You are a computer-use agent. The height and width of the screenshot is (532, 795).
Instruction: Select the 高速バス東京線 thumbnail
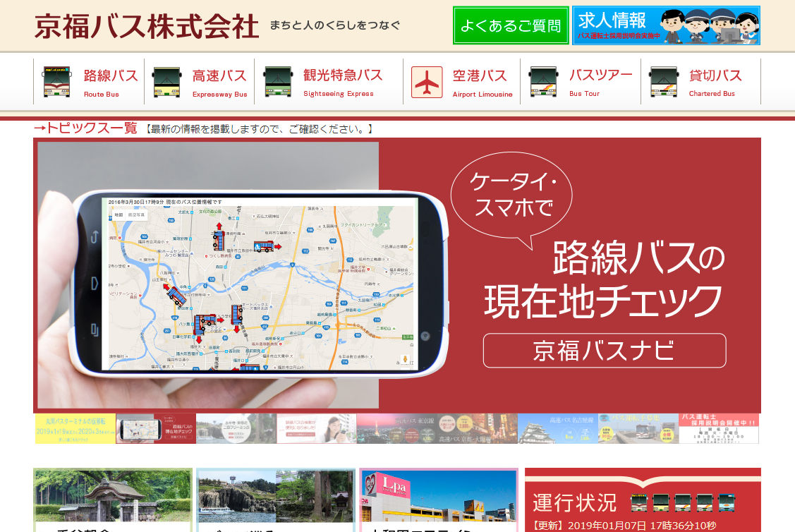397,428
